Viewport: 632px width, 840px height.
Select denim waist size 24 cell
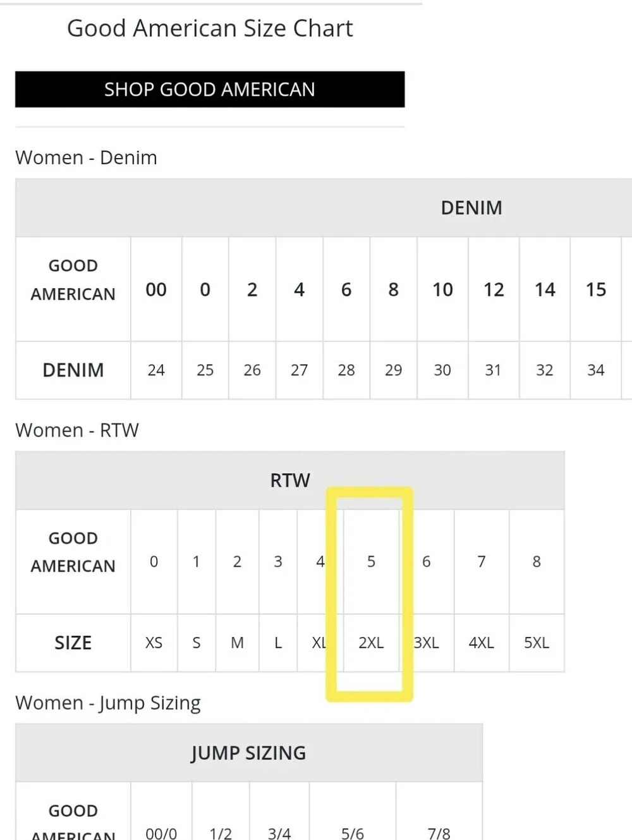(x=156, y=370)
